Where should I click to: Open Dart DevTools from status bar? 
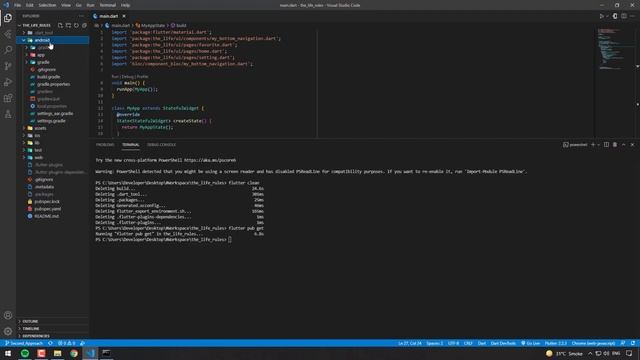[503, 343]
